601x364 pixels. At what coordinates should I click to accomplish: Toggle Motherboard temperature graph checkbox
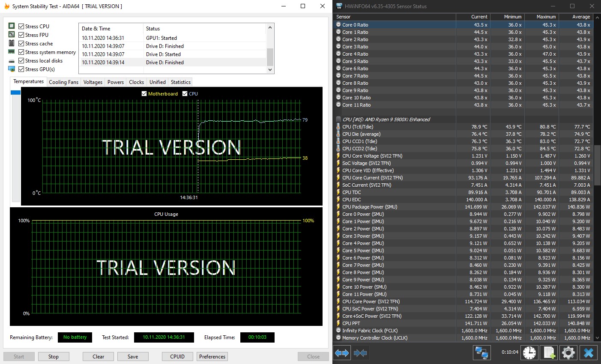click(144, 93)
